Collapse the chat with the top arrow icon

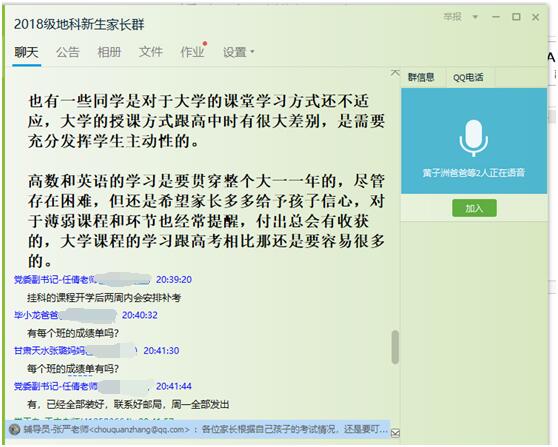(395, 73)
